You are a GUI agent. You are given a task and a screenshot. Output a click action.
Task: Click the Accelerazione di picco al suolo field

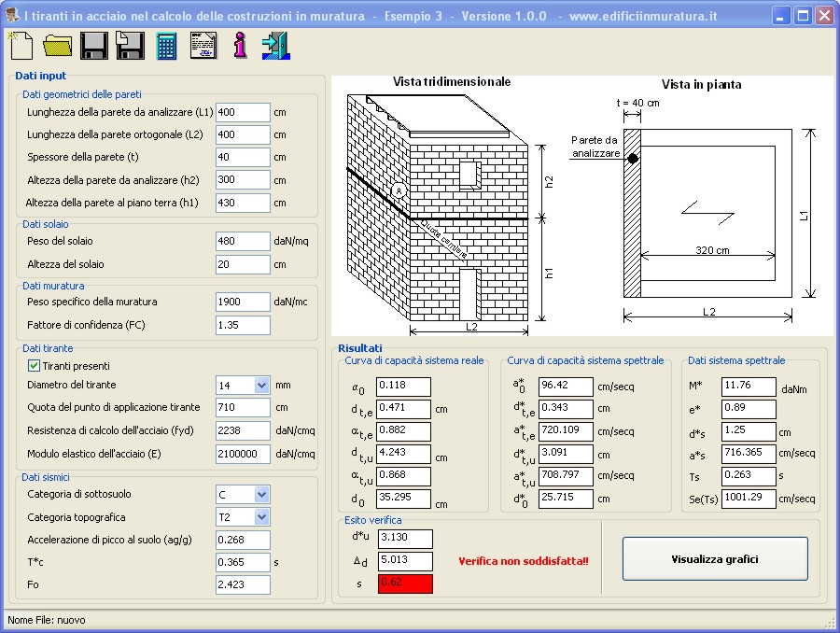pyautogui.click(x=243, y=540)
